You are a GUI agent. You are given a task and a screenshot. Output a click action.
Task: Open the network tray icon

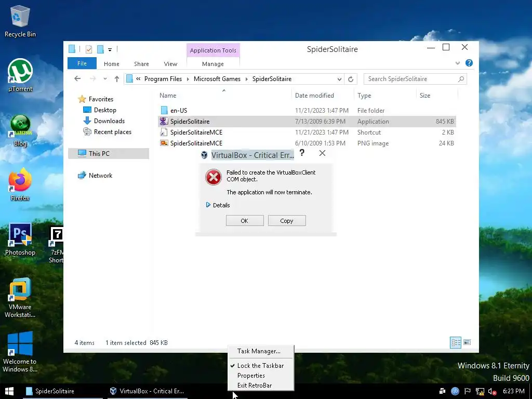point(480,391)
